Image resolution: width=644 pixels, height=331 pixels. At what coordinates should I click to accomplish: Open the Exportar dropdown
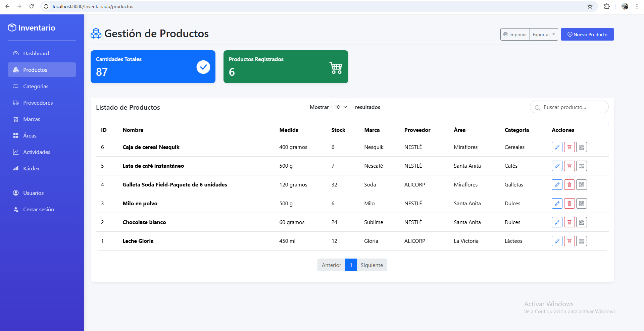tap(544, 35)
